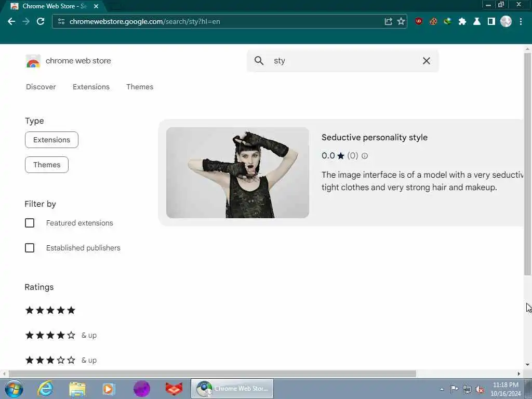This screenshot has height=399, width=532.
Task: Open File Explorer from taskbar
Action: pos(77,389)
